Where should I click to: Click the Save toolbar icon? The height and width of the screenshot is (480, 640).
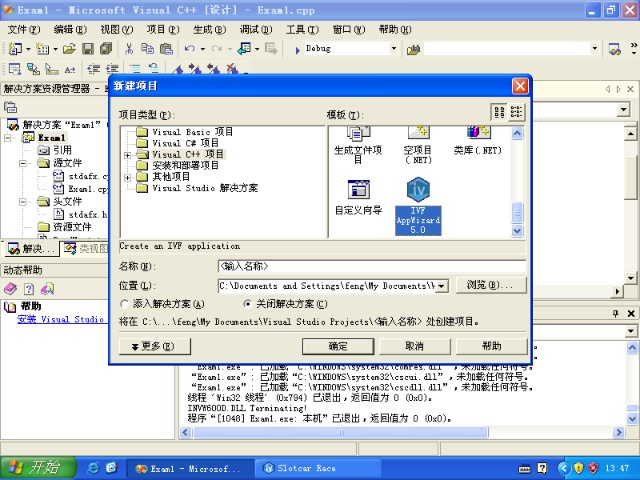tap(88, 49)
